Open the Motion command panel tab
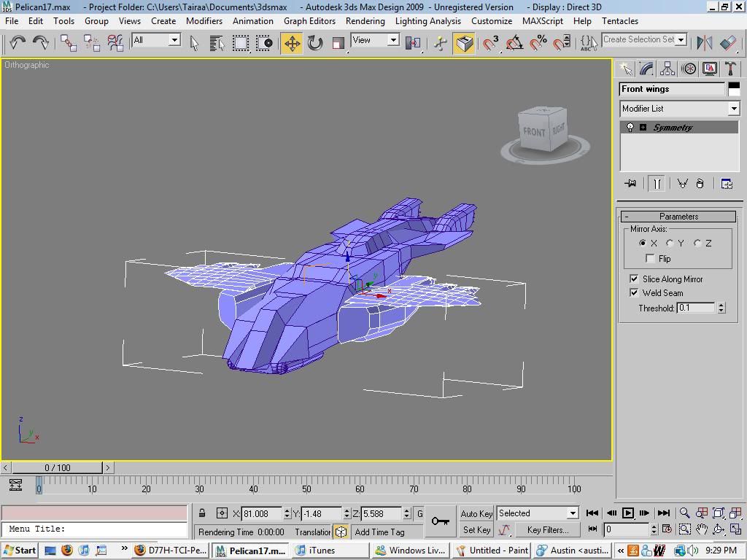747x560 pixels. click(x=689, y=69)
